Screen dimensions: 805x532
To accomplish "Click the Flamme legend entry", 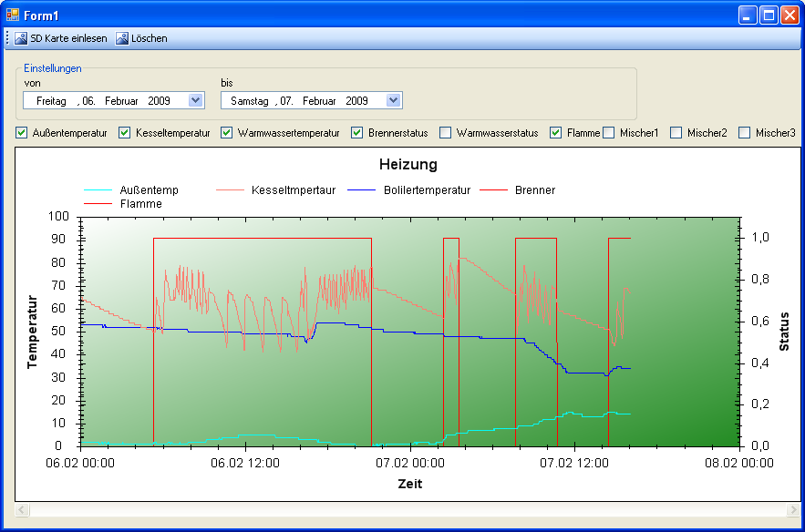I will pos(123,204).
